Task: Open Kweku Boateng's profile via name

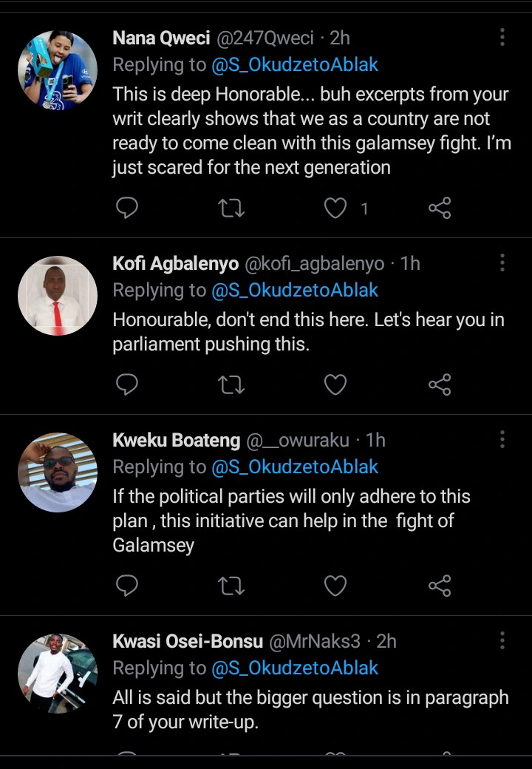Action: pos(176,441)
